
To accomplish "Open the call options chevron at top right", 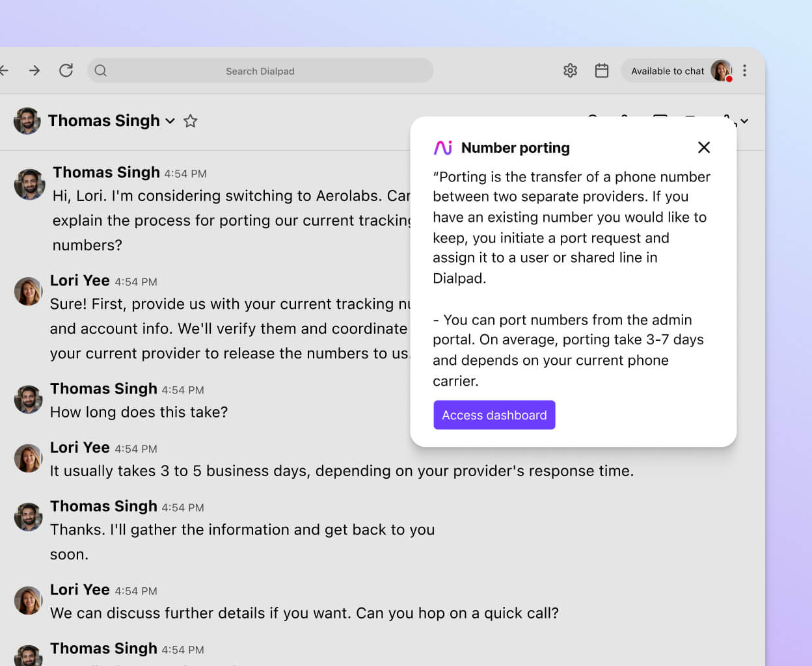I will click(x=744, y=122).
